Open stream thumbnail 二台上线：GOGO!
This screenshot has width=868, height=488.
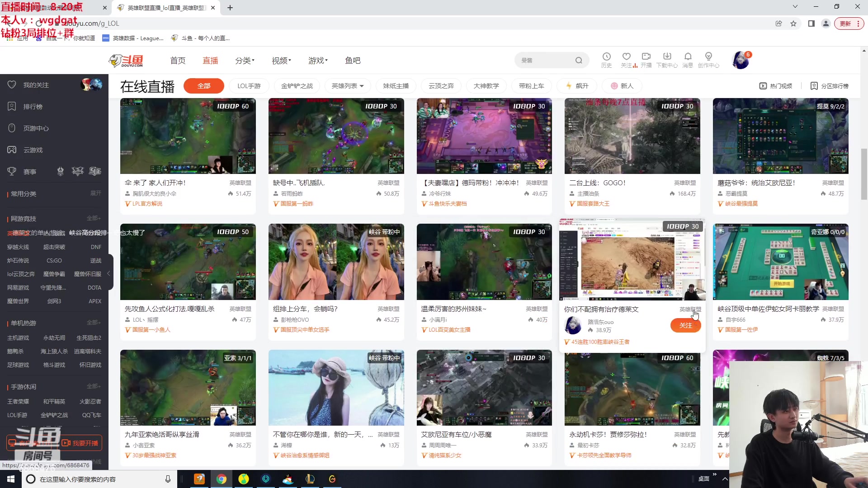click(632, 136)
